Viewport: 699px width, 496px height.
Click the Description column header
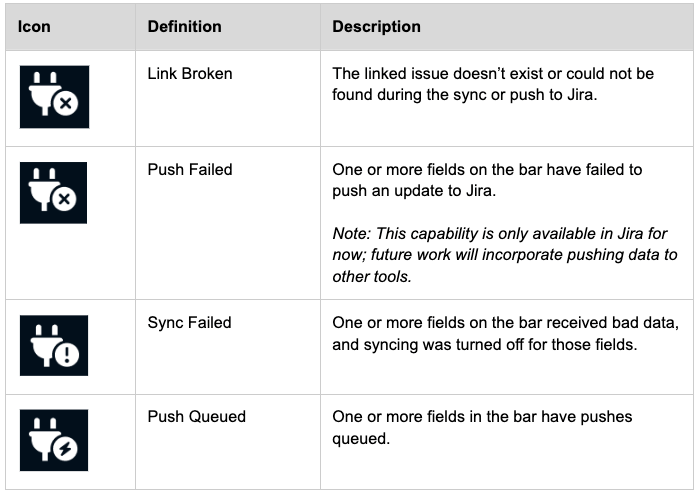(376, 27)
